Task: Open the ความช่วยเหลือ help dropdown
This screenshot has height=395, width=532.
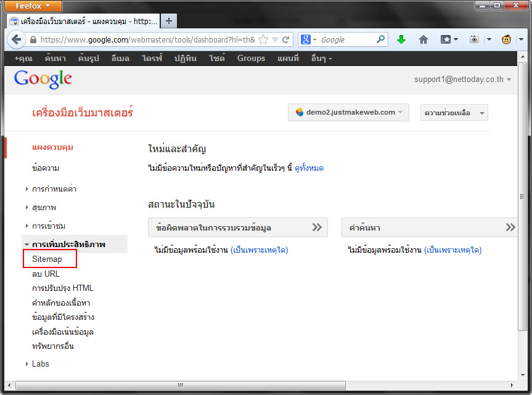Action: tap(454, 113)
